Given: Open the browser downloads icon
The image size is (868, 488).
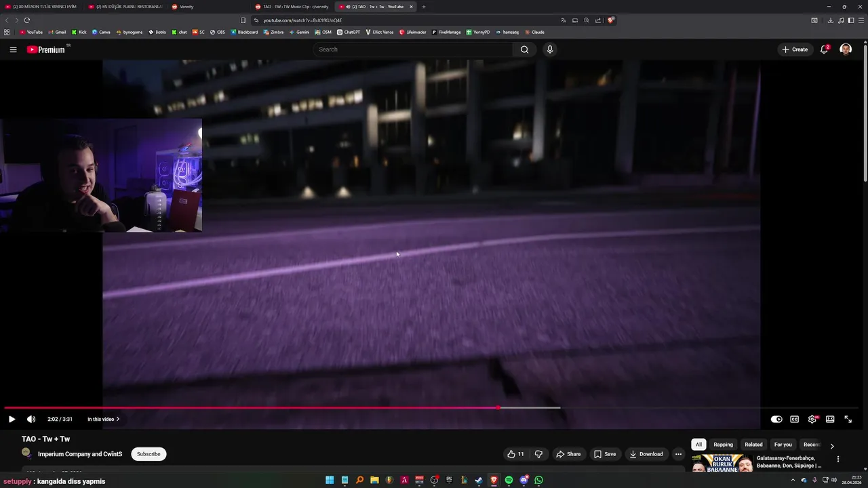Looking at the screenshot, I should click(x=830, y=20).
